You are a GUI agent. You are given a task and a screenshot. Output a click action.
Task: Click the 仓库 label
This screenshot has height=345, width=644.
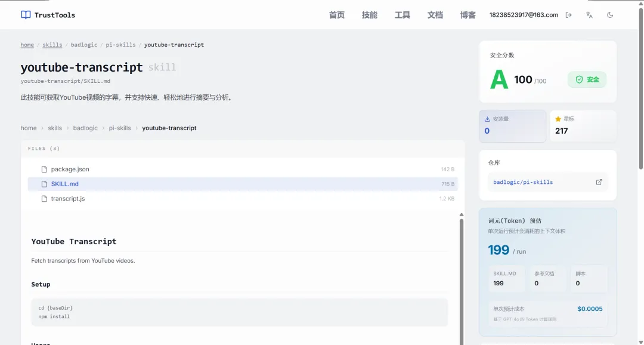click(x=494, y=162)
